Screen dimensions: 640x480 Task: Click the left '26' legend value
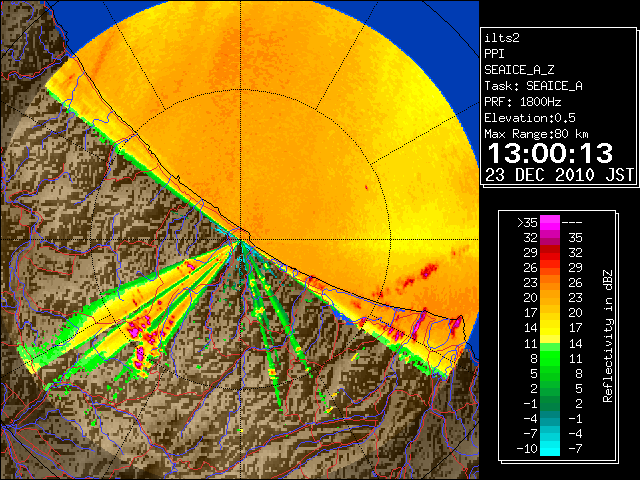[x=530, y=268]
